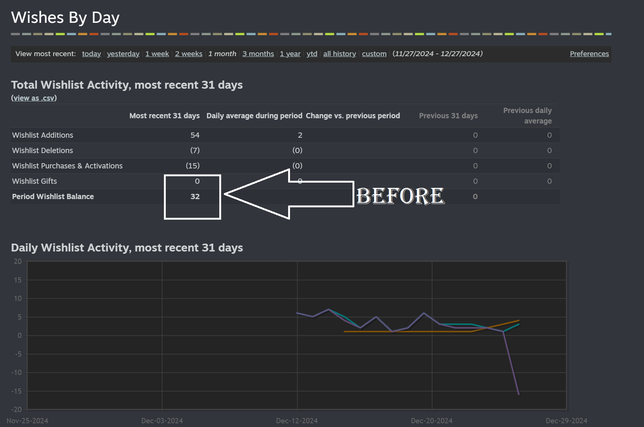Select the '1 month' range
The height and width of the screenshot is (427, 644).
tap(222, 54)
